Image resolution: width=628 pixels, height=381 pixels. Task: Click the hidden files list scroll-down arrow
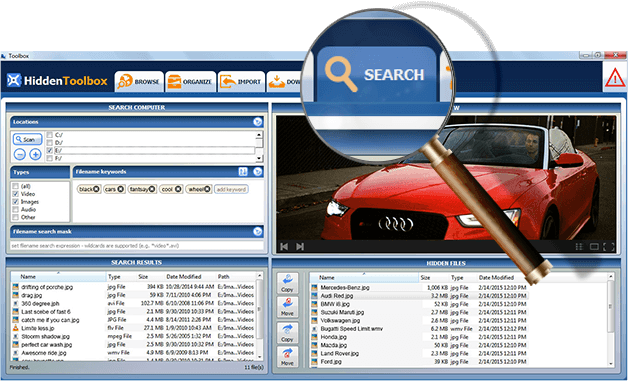coord(611,364)
